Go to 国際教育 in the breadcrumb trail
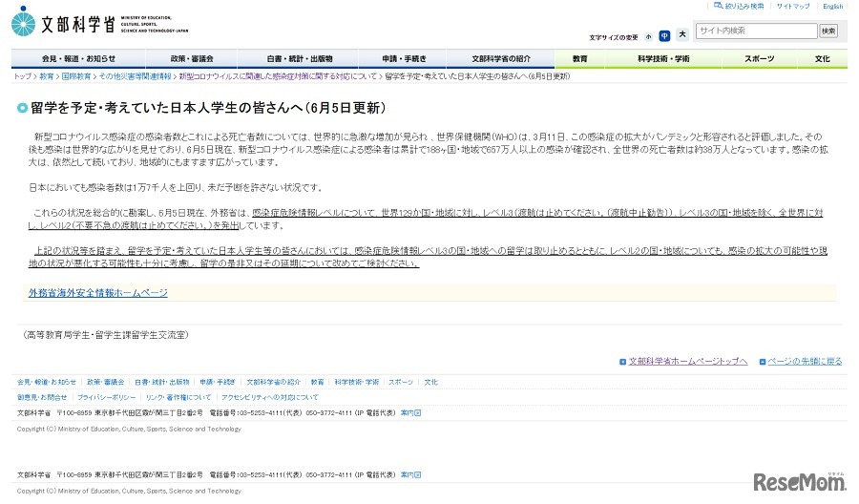The width and height of the screenshot is (859, 504). pyautogui.click(x=76, y=76)
